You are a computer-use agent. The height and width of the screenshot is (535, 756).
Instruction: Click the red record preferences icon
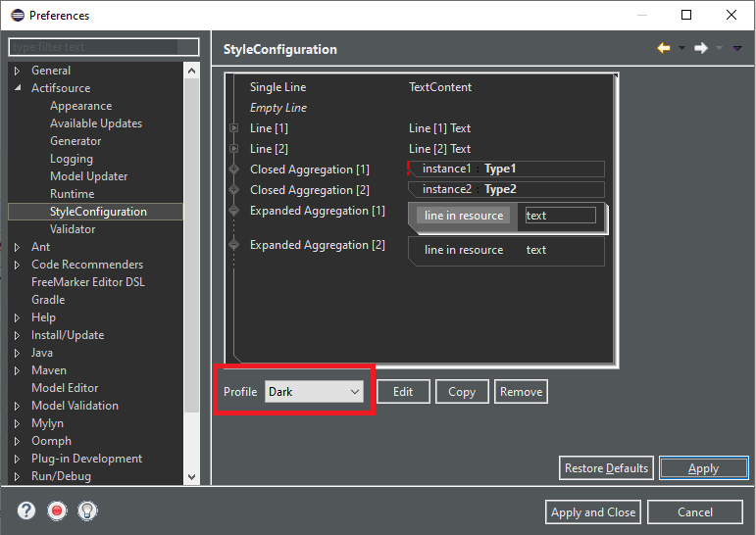click(x=57, y=511)
